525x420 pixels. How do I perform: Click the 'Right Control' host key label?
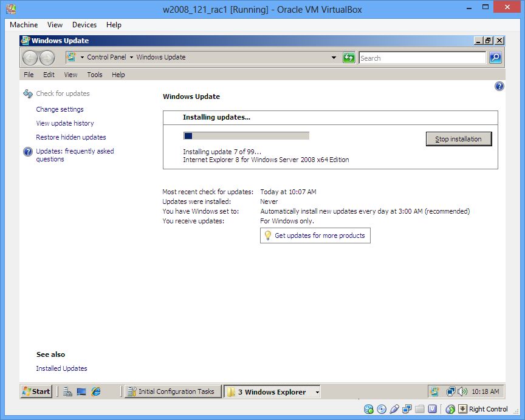point(488,409)
